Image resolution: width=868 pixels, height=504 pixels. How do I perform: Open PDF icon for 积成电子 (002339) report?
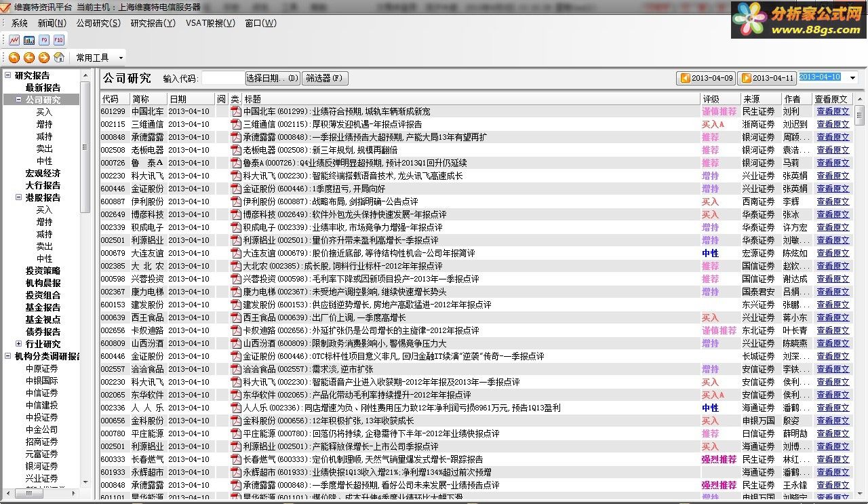[237, 227]
